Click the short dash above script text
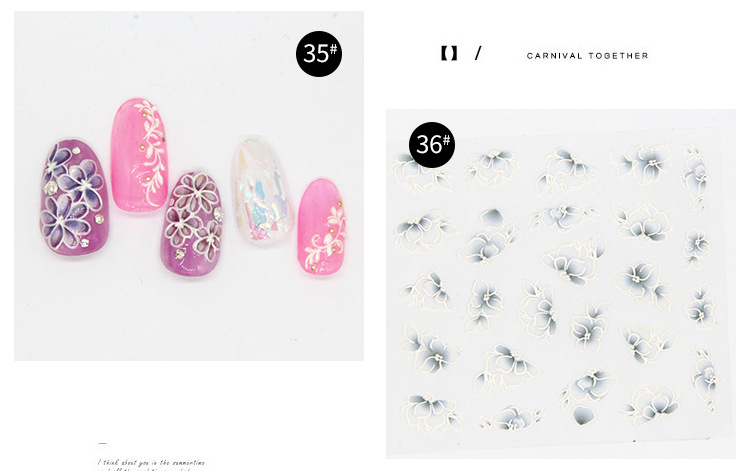Viewport: 750px width, 471px height. pos(102,443)
